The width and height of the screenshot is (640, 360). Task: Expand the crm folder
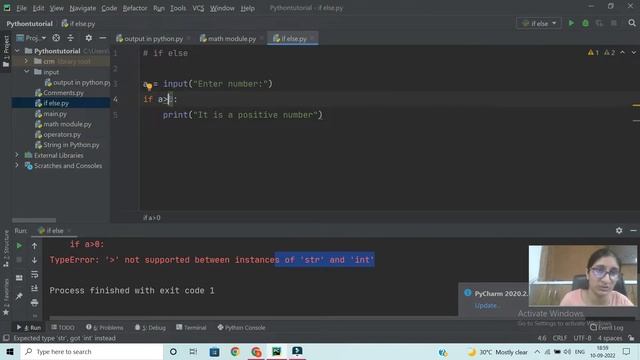tap(27, 61)
